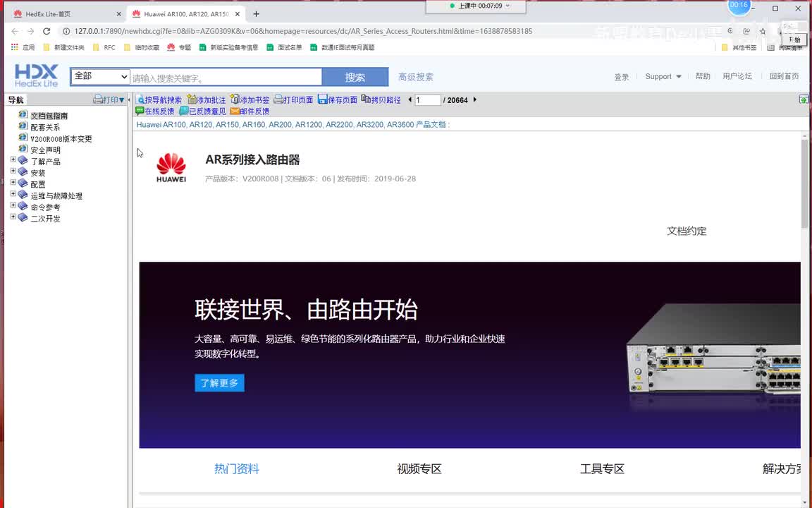Open the 新版实验备考信息 sheet bookmark
This screenshot has height=508, width=812.
pyautogui.click(x=228, y=47)
